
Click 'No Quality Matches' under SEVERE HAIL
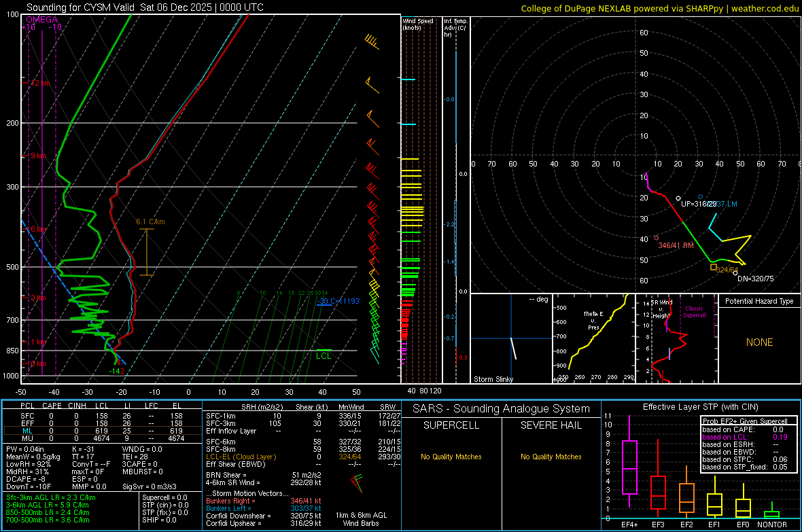click(x=551, y=457)
